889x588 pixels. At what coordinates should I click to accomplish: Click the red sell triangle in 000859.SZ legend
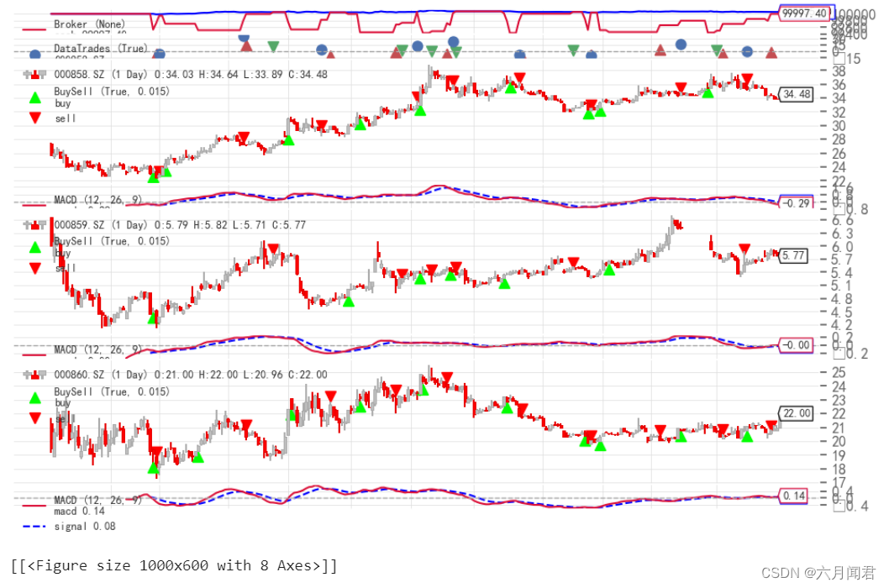(x=35, y=268)
